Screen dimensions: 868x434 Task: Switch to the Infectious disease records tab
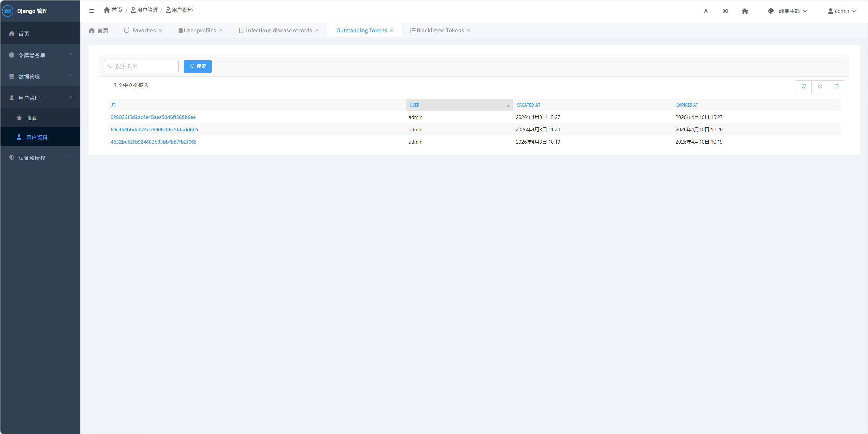tap(279, 30)
